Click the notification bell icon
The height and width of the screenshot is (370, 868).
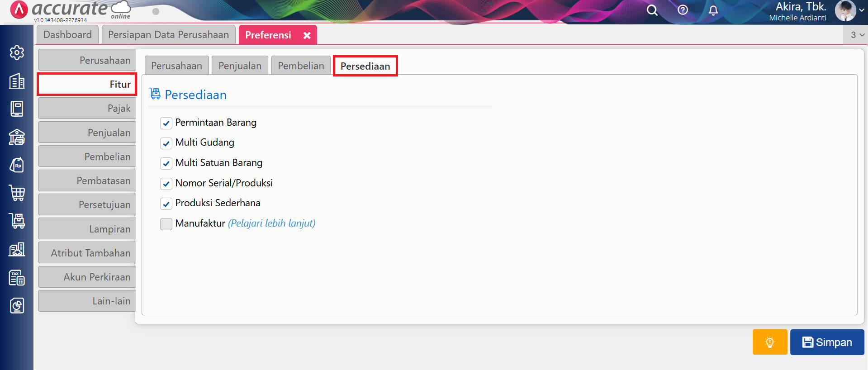(x=713, y=10)
